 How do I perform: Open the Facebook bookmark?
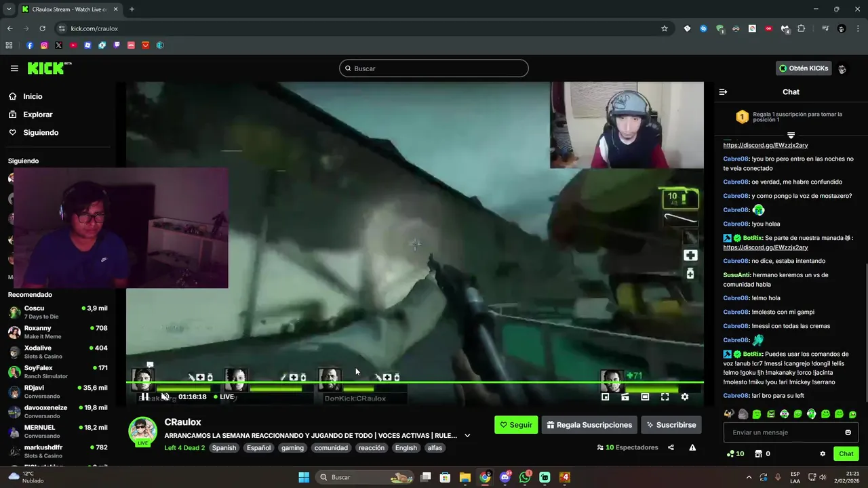pos(30,45)
